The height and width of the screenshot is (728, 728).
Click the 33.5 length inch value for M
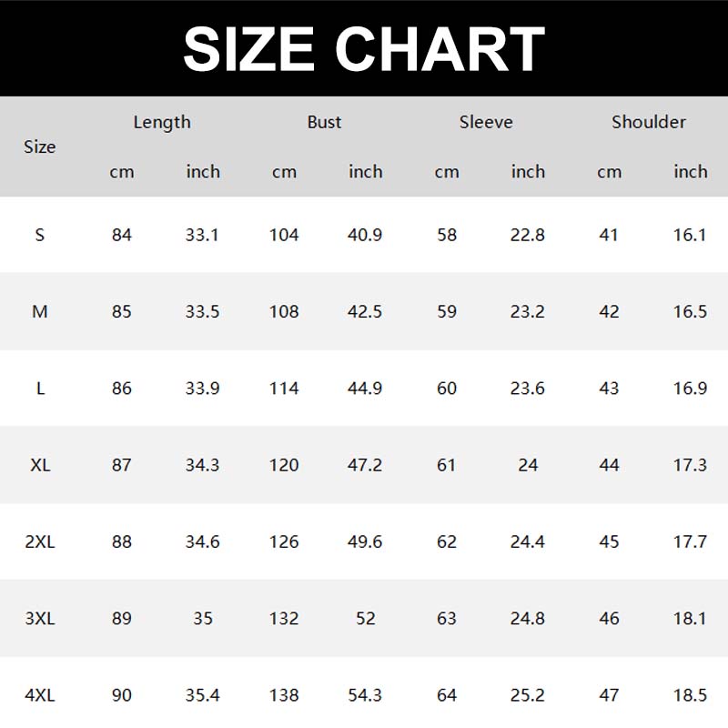(202, 311)
